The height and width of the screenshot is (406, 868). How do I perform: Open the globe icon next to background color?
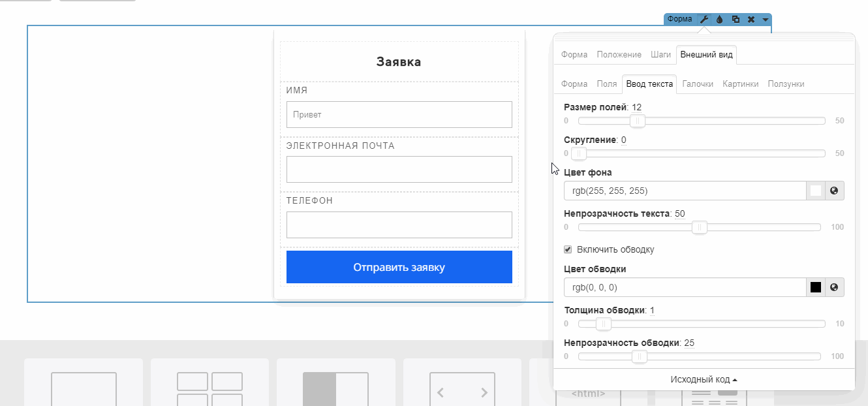click(x=834, y=191)
